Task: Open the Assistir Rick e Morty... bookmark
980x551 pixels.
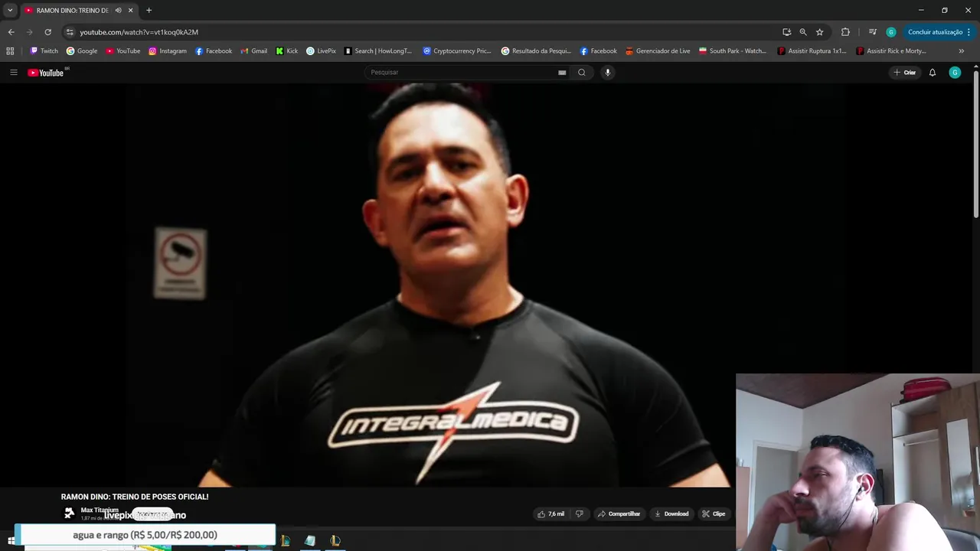Action: coord(891,51)
